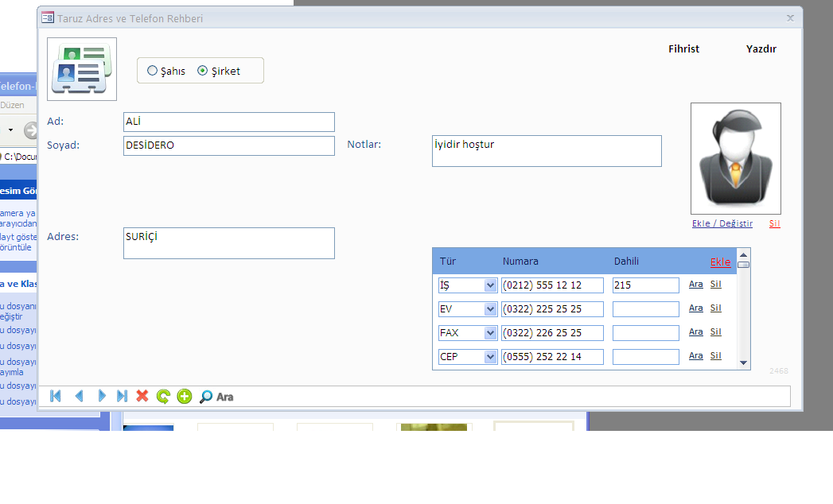Open the CEP type dropdown
The width and height of the screenshot is (833, 504).
pos(490,357)
